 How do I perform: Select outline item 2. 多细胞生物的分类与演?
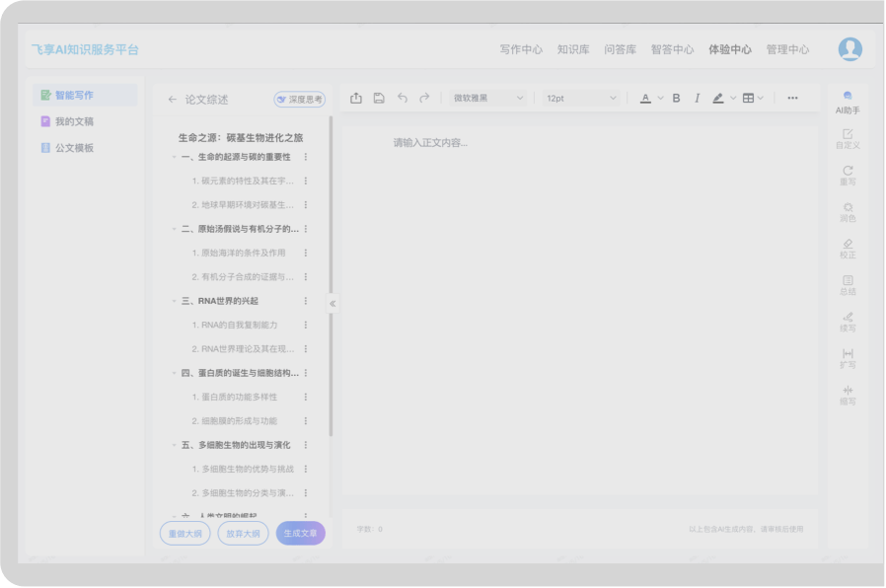pyautogui.click(x=243, y=493)
